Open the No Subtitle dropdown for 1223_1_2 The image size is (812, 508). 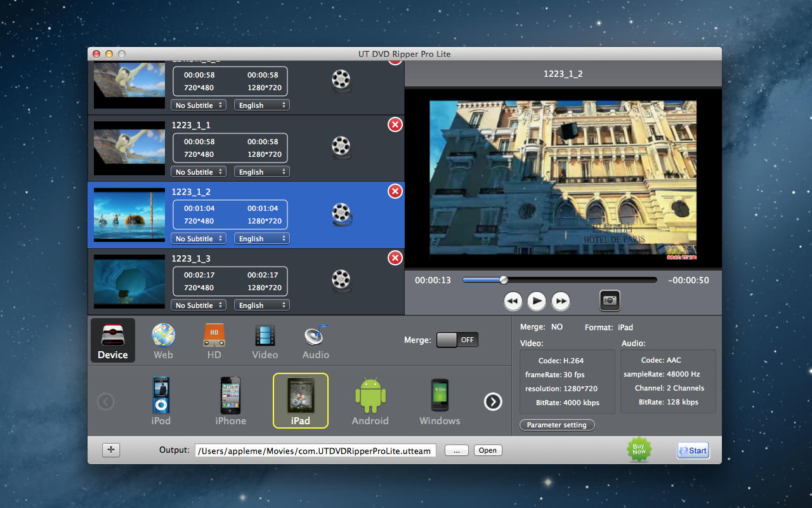click(199, 239)
